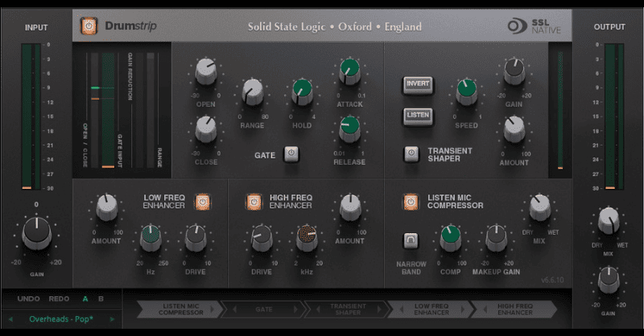Click the Low Freq Enhancer Amount knob
Viewport: 644px width, 336px height.
pos(107,207)
